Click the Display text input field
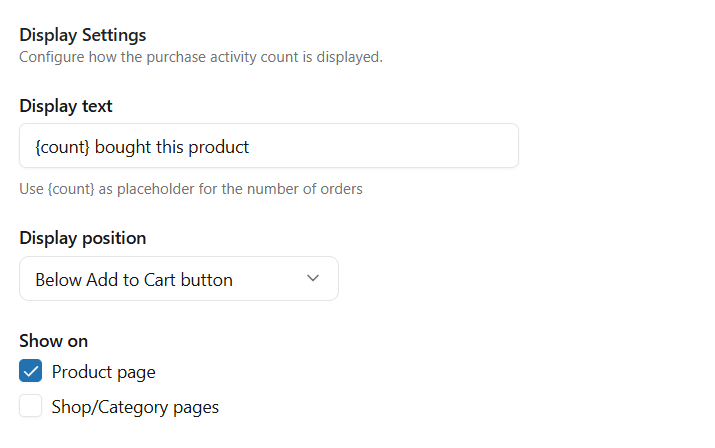The image size is (715, 448). 268,146
